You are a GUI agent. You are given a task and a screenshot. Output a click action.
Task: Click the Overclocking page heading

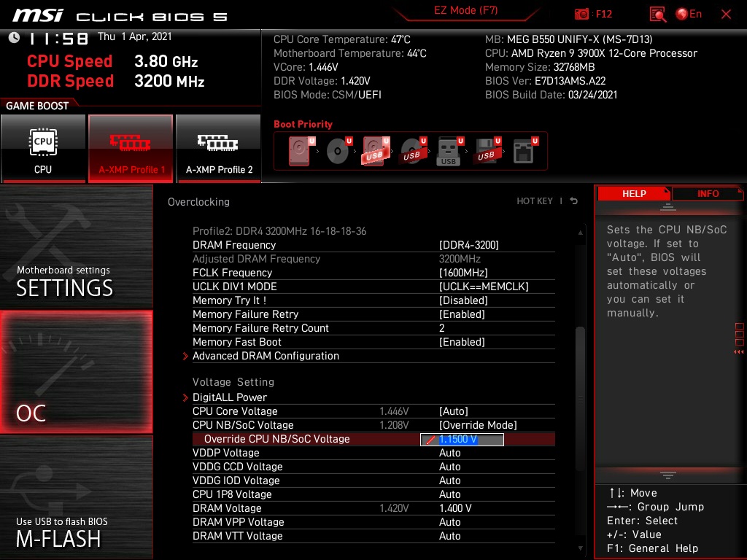click(198, 202)
